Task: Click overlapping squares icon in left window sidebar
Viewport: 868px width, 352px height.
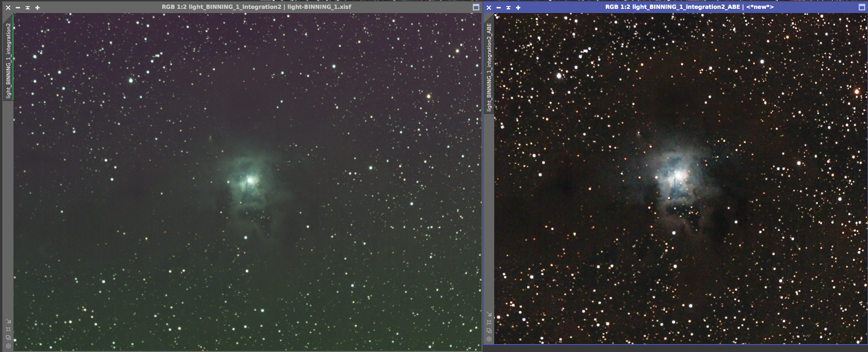Action: 8,338
